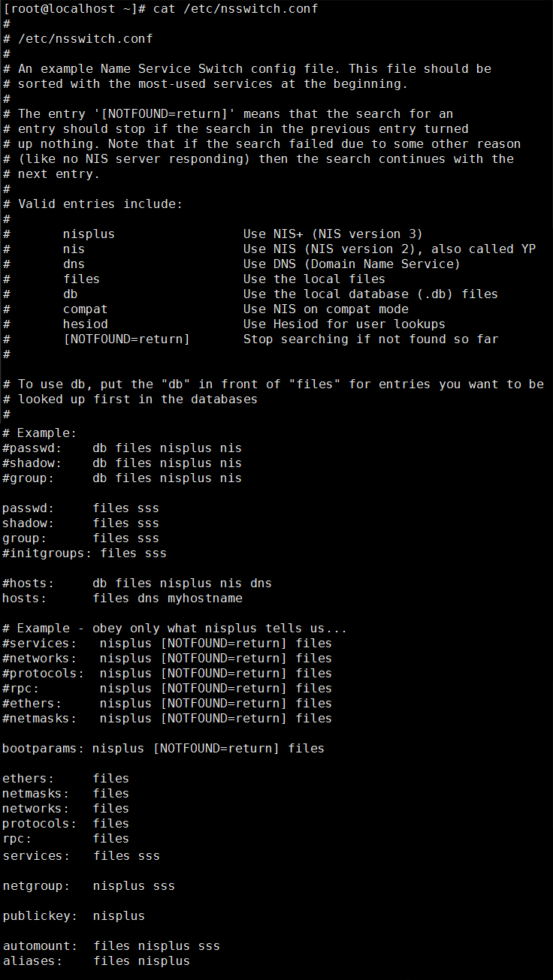Viewport: 553px width, 980px height.
Task: Click the root@localhost shell prompt
Action: tap(74, 9)
